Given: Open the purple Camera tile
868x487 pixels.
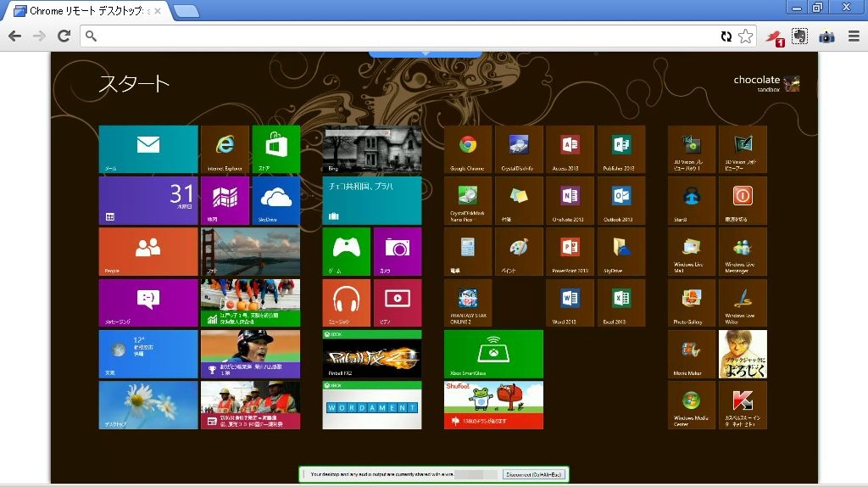Looking at the screenshot, I should pos(398,251).
